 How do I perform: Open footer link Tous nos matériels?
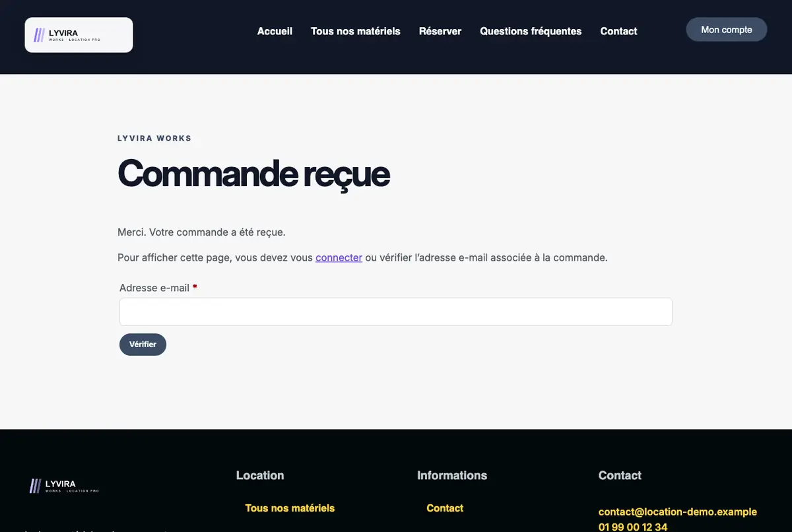(x=290, y=508)
